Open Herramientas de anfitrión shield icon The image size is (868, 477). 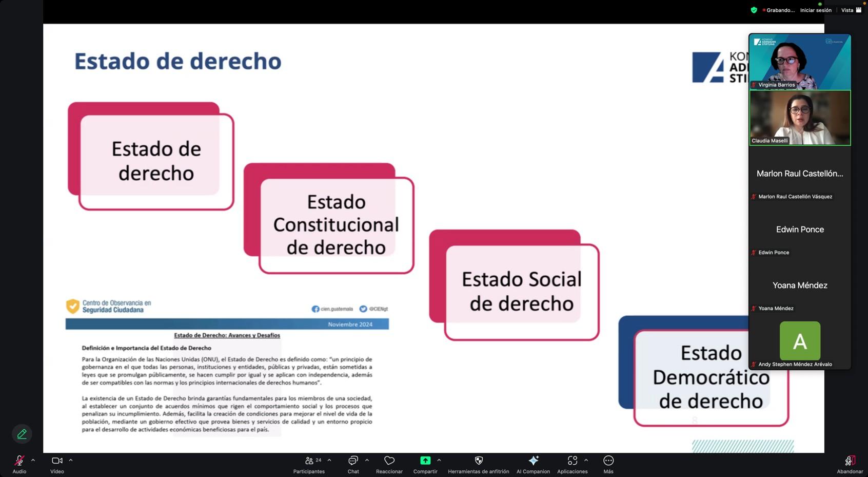[478, 461]
